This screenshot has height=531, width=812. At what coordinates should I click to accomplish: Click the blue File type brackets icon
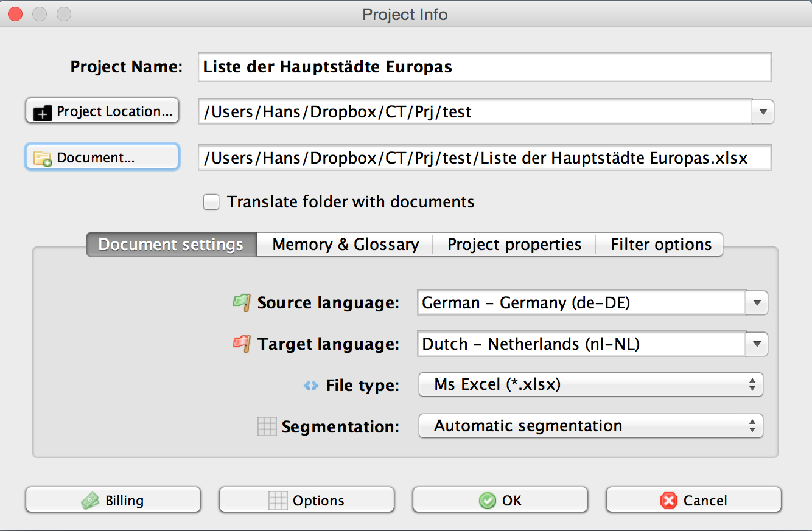tap(311, 385)
